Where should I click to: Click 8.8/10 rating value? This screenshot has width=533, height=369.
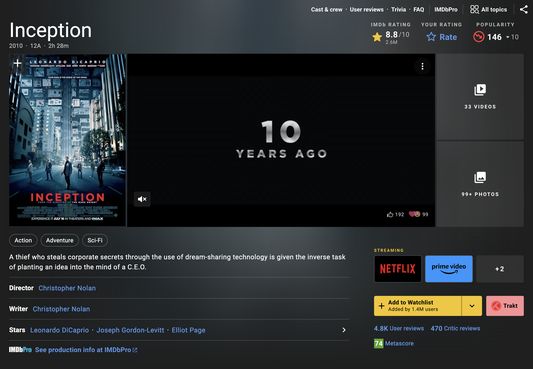[397, 35]
